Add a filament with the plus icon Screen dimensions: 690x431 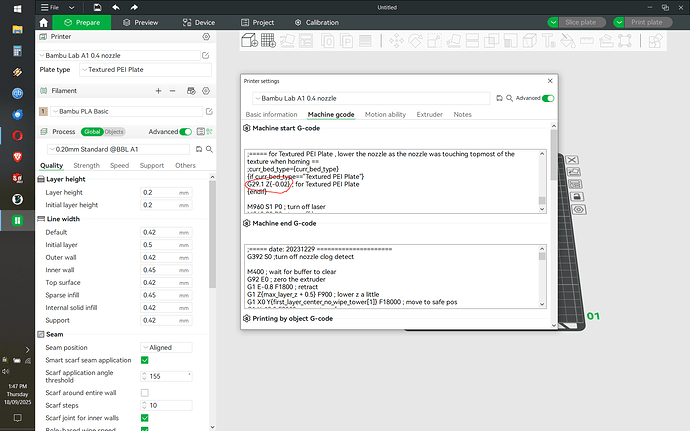(x=158, y=91)
